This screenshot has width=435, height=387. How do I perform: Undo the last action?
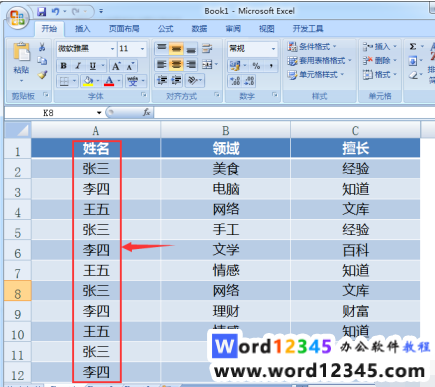click(55, 12)
